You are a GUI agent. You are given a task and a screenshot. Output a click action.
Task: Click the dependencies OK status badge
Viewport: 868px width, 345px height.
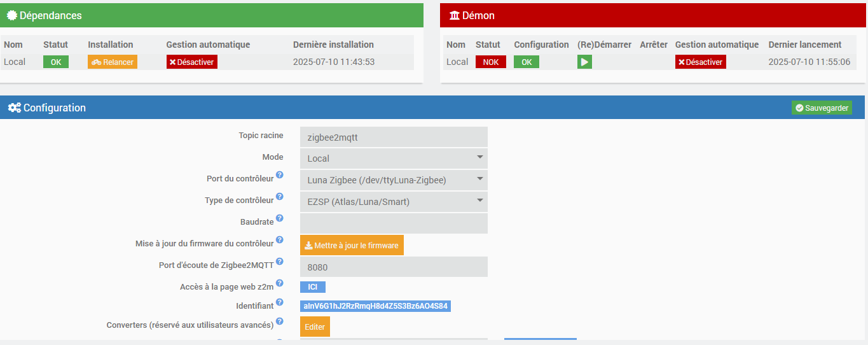point(56,62)
